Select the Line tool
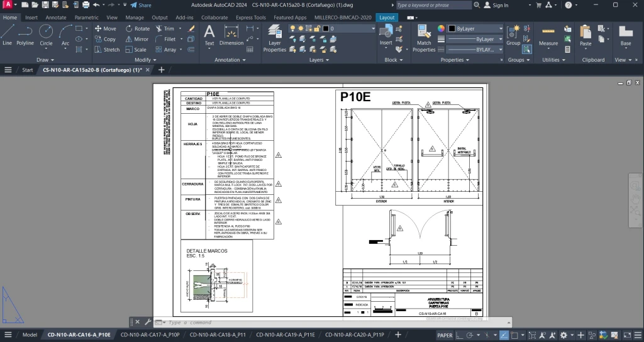 point(7,35)
